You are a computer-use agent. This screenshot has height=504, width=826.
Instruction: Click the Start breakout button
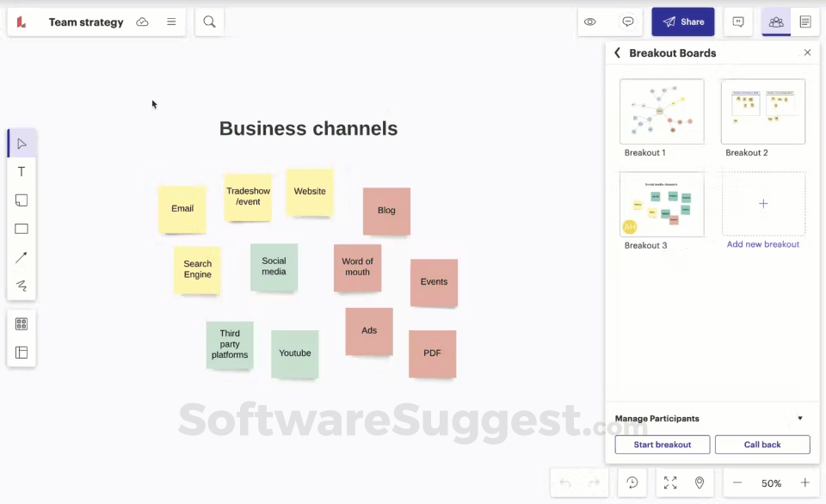(x=662, y=445)
